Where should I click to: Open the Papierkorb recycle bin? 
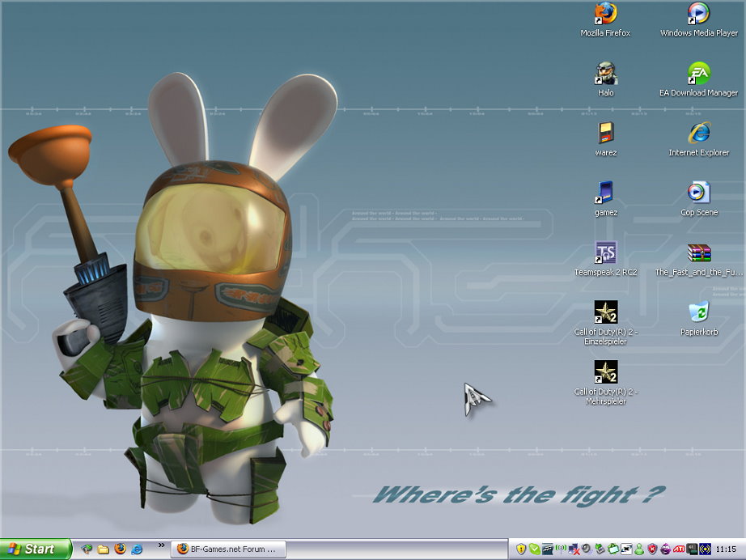pyautogui.click(x=698, y=319)
